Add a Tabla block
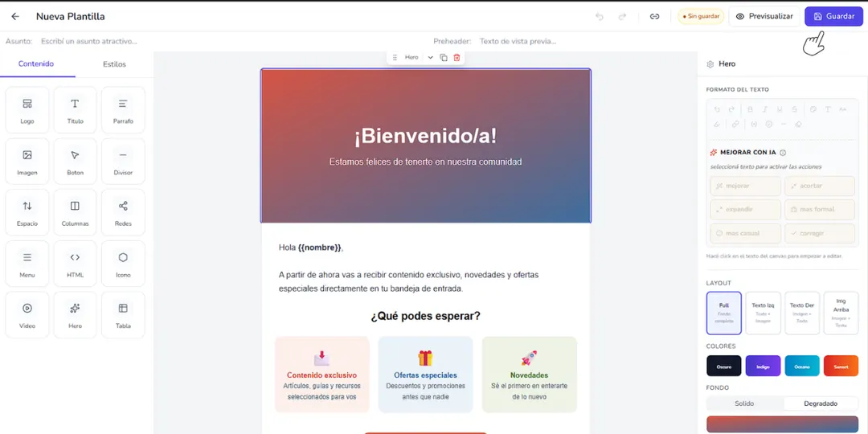Viewport: 868px width, 434px height. (x=123, y=315)
